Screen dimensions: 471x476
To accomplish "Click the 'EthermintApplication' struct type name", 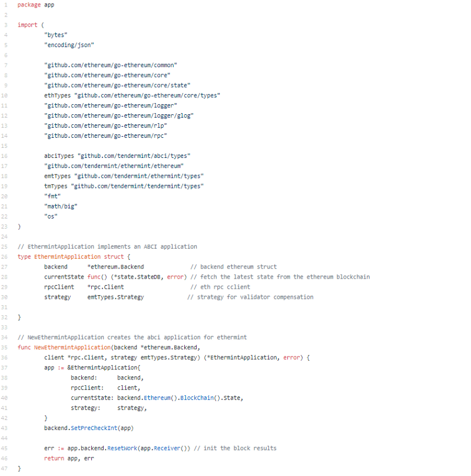I will point(67,257).
